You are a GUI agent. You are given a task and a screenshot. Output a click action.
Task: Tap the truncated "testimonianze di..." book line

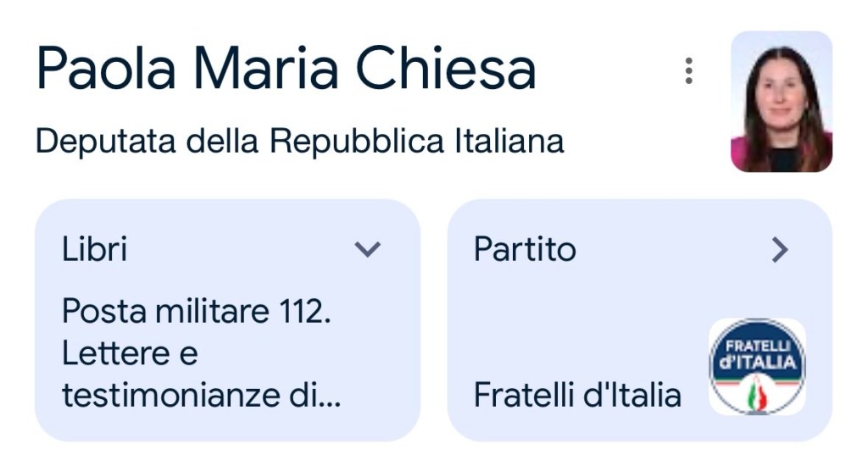[201, 395]
